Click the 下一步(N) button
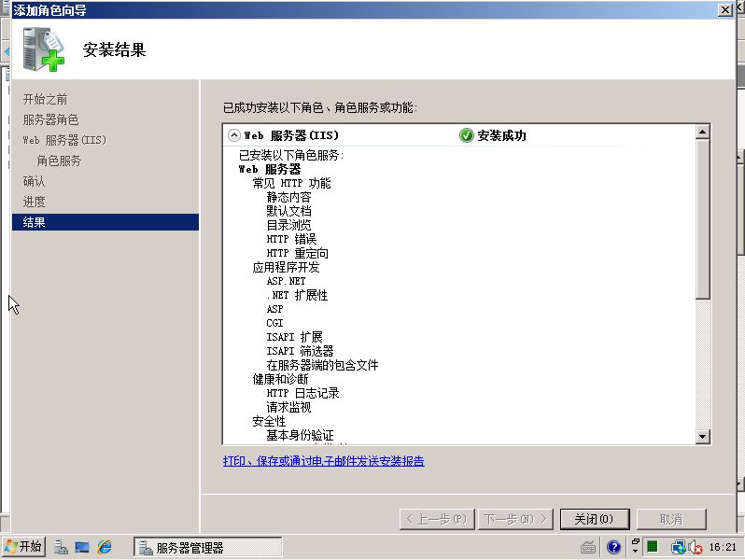Image resolution: width=745 pixels, height=560 pixels. (515, 519)
